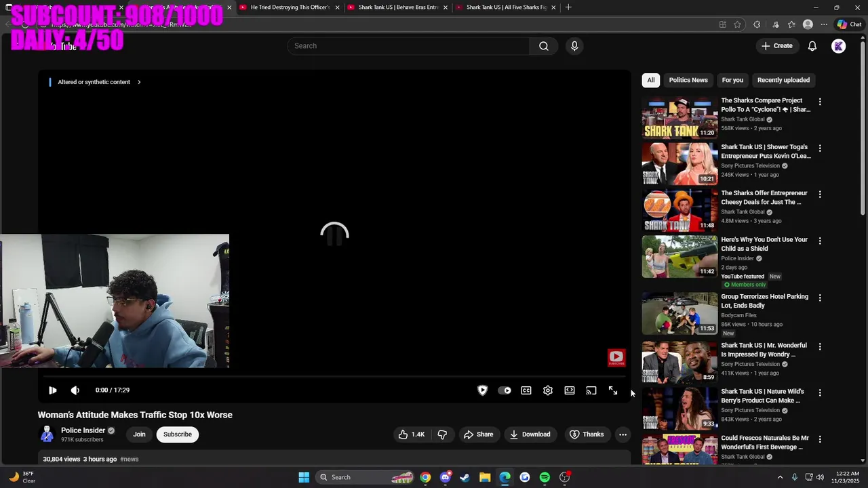Viewport: 868px width, 488px height.
Task: Open Windows Start menu
Action: (304, 477)
